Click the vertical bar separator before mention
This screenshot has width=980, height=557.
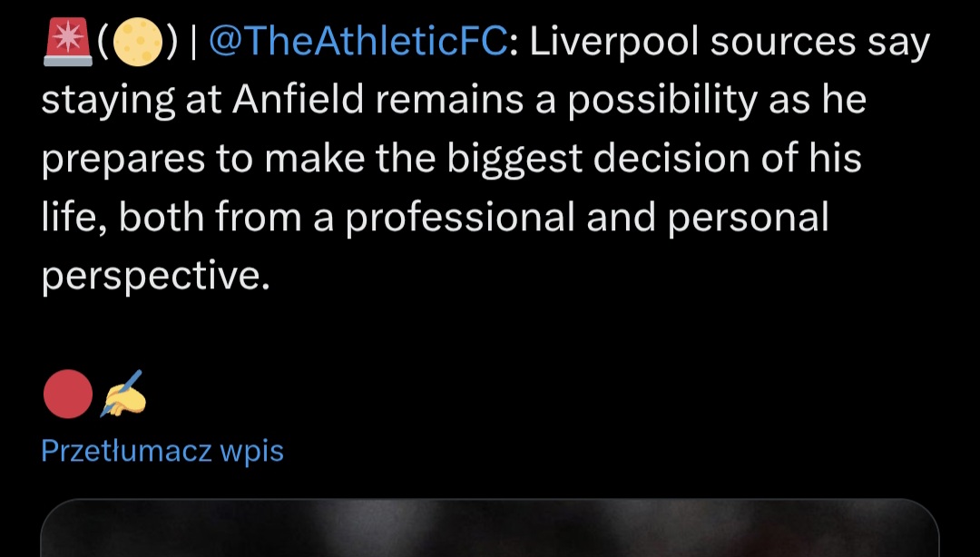[192, 44]
